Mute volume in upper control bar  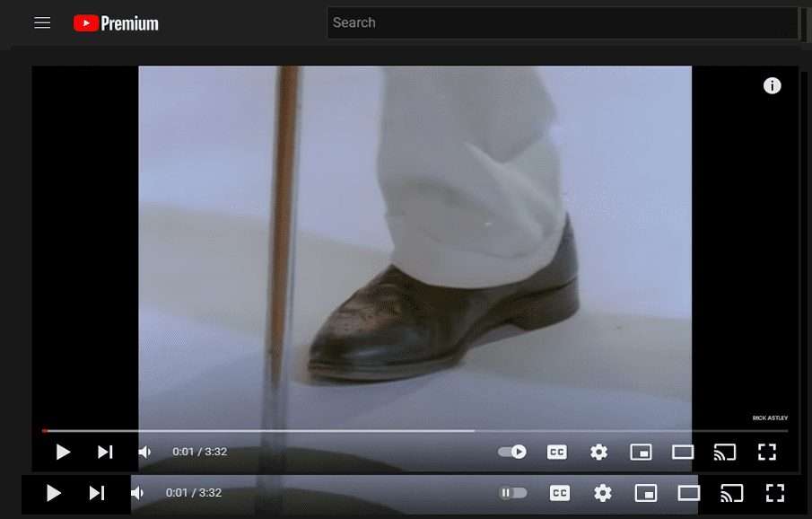point(144,453)
